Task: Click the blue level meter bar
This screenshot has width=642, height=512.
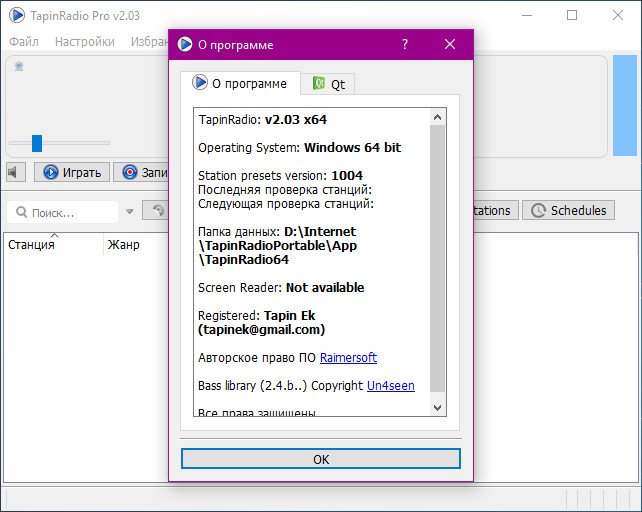Action: [625, 106]
